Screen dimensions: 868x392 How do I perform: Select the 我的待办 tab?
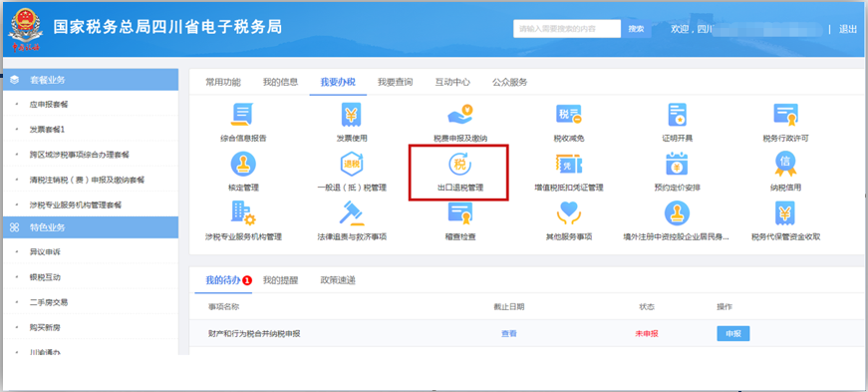(x=223, y=280)
